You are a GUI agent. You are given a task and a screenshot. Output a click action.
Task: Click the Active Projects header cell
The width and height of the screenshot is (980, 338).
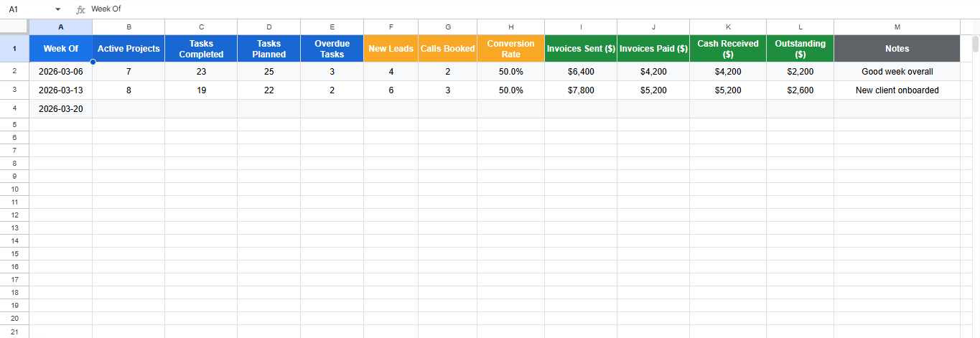pos(129,49)
